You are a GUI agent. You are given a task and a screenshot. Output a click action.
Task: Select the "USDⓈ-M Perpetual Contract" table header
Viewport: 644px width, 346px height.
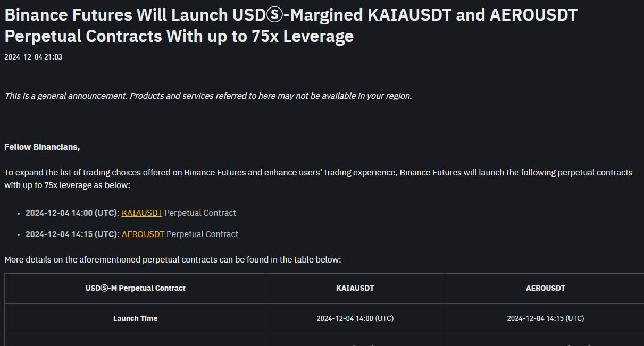136,288
